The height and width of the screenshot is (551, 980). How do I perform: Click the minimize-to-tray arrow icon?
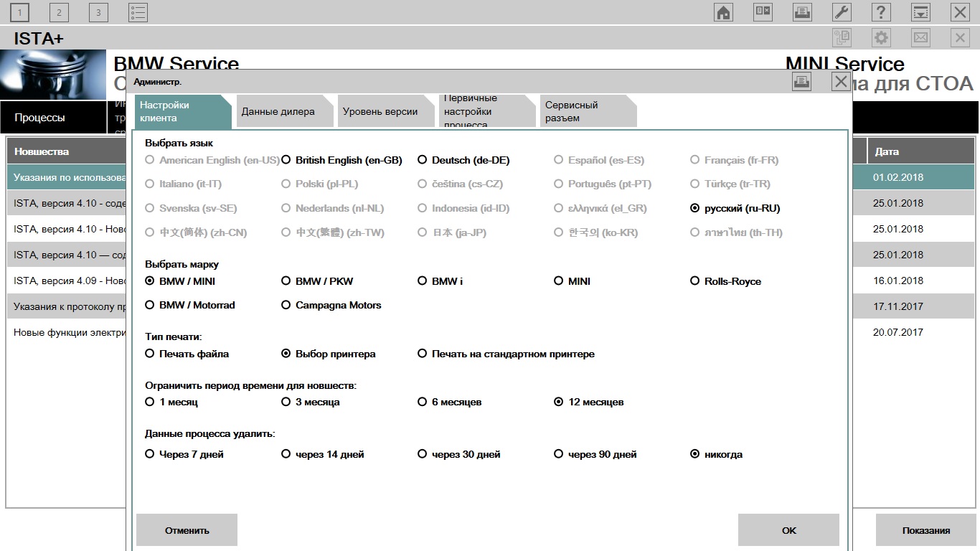920,12
